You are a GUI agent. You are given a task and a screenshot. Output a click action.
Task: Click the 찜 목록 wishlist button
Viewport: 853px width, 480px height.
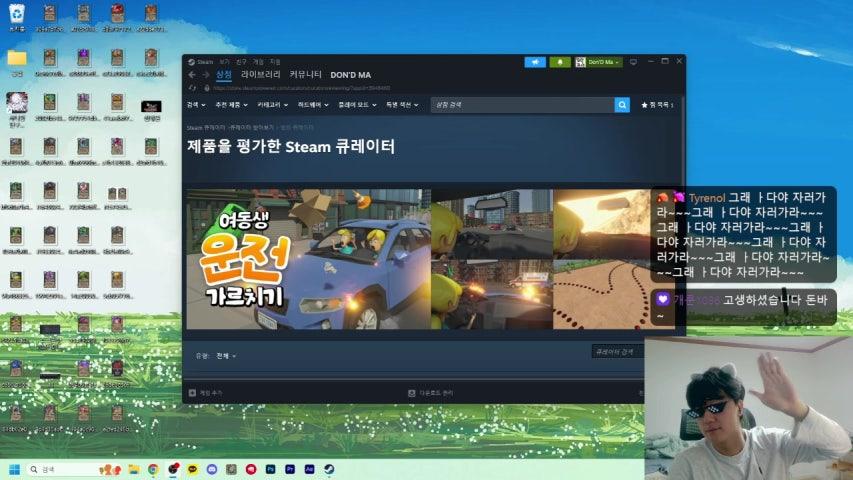[657, 105]
